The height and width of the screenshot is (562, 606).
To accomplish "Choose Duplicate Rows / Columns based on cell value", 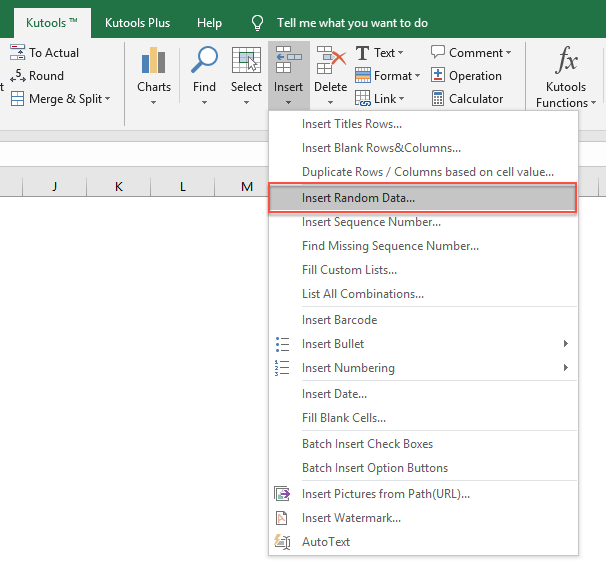I will pos(424,172).
